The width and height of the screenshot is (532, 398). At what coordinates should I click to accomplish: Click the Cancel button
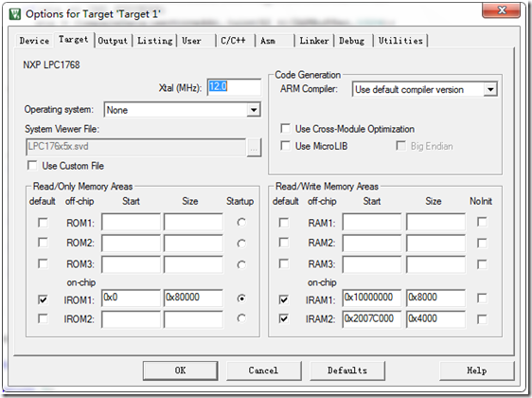click(263, 371)
